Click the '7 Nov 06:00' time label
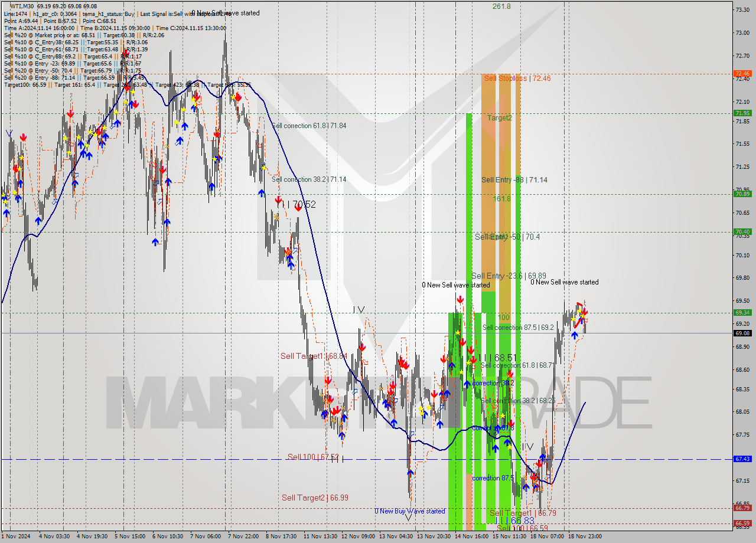 coord(205,537)
